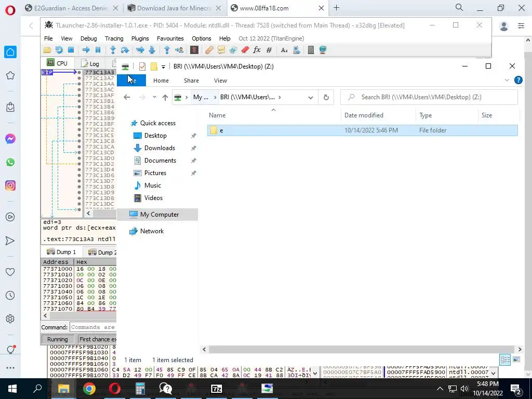Run the program with the blue arrow icon
The height and width of the screenshot is (399, 532).
click(86, 50)
